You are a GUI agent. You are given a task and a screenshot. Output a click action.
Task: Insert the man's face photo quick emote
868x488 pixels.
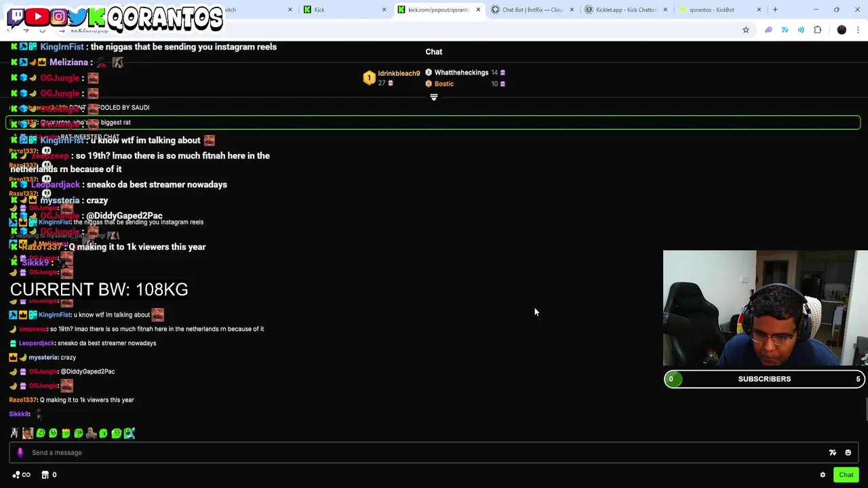pos(28,433)
